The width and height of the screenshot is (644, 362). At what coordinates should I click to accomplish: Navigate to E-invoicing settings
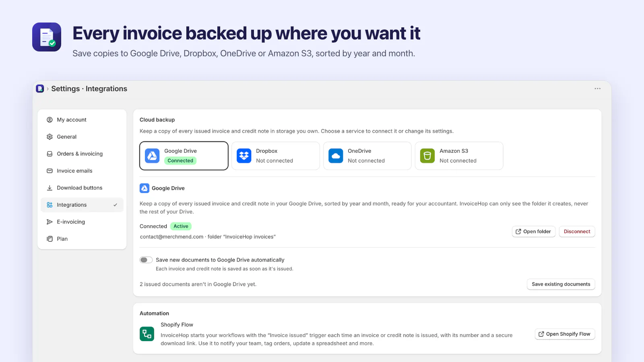click(82, 222)
